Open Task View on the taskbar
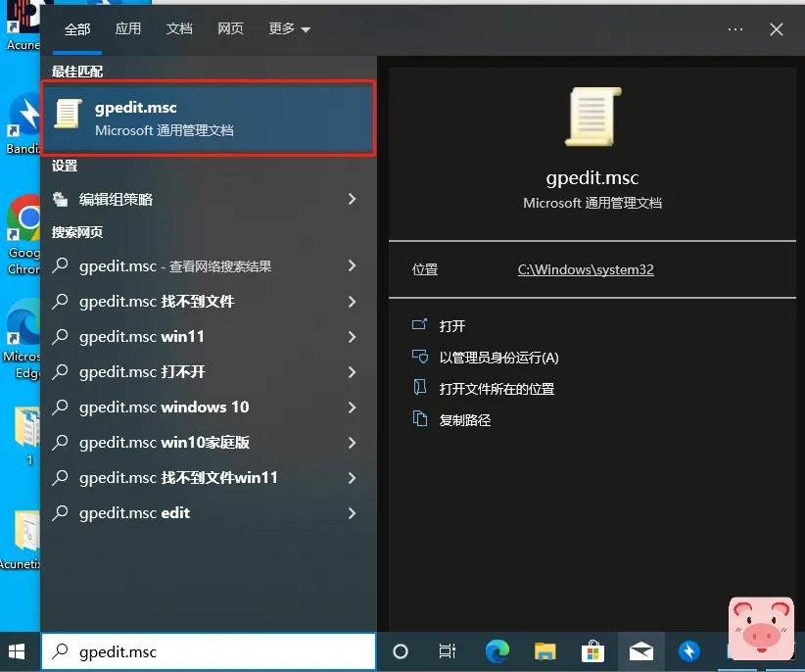The width and height of the screenshot is (805, 672). (448, 652)
